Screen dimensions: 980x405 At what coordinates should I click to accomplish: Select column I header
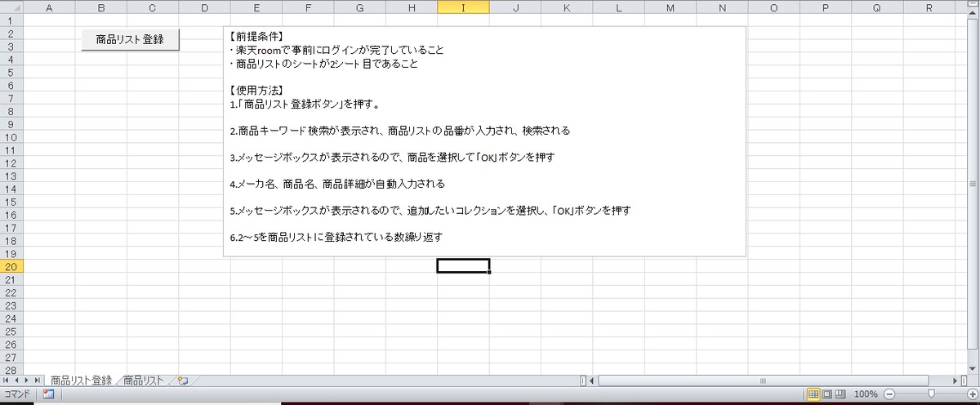click(463, 7)
